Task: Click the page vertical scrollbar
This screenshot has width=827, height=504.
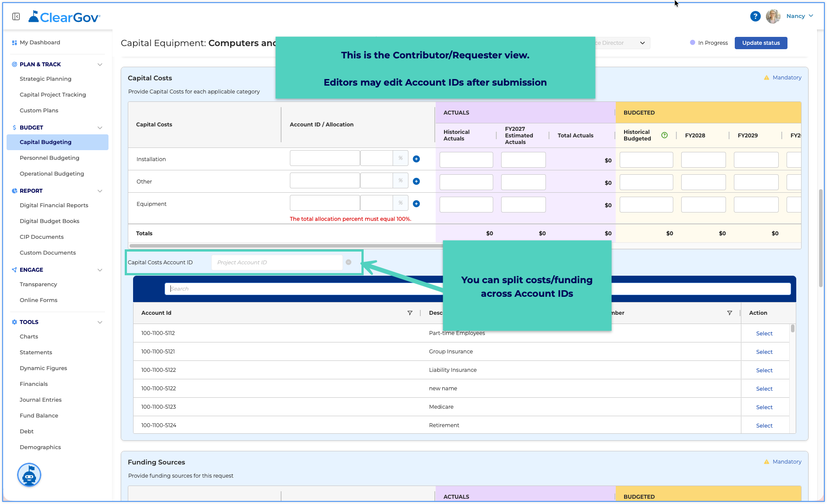Action: [820, 238]
